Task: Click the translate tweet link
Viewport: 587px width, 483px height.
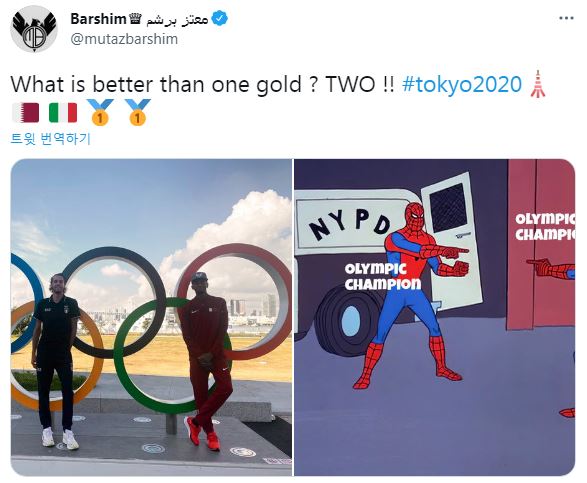Action: click(x=50, y=139)
